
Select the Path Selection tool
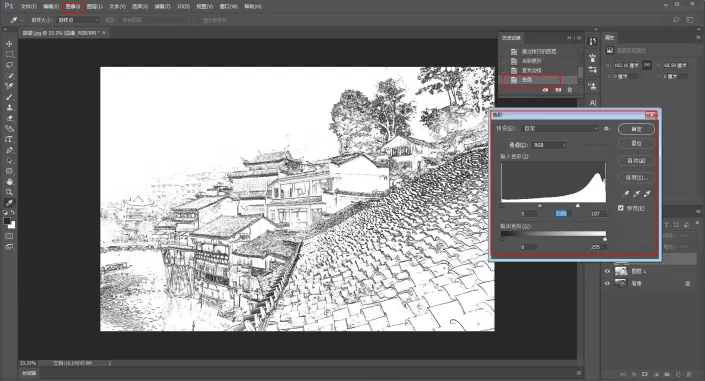[x=9, y=161]
